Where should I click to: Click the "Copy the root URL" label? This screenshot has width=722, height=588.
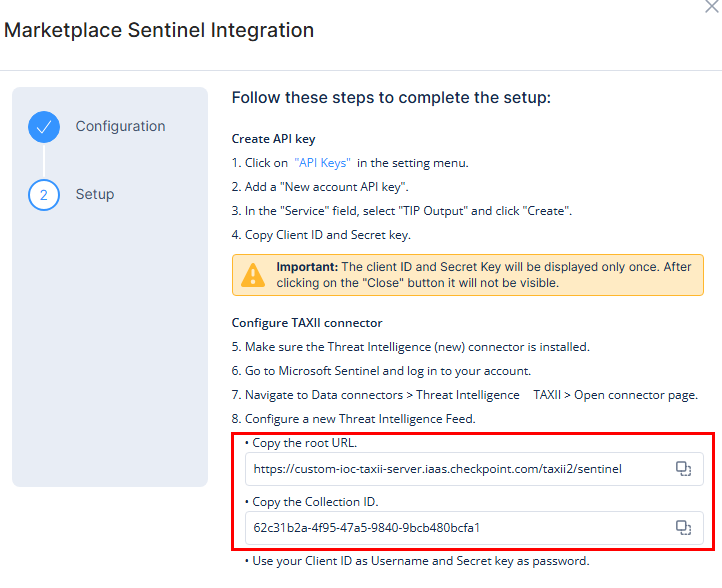(304, 443)
